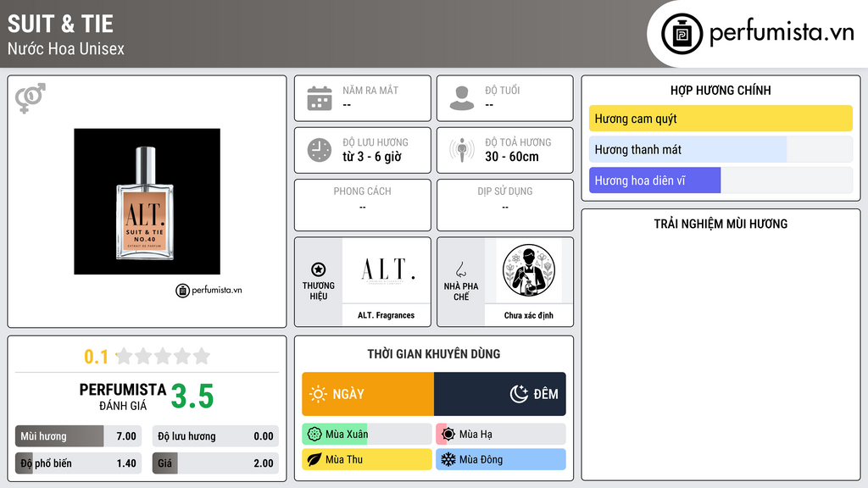Click the Mùi hương 7.00 rating bar
The height and width of the screenshot is (488, 868).
coord(79,436)
